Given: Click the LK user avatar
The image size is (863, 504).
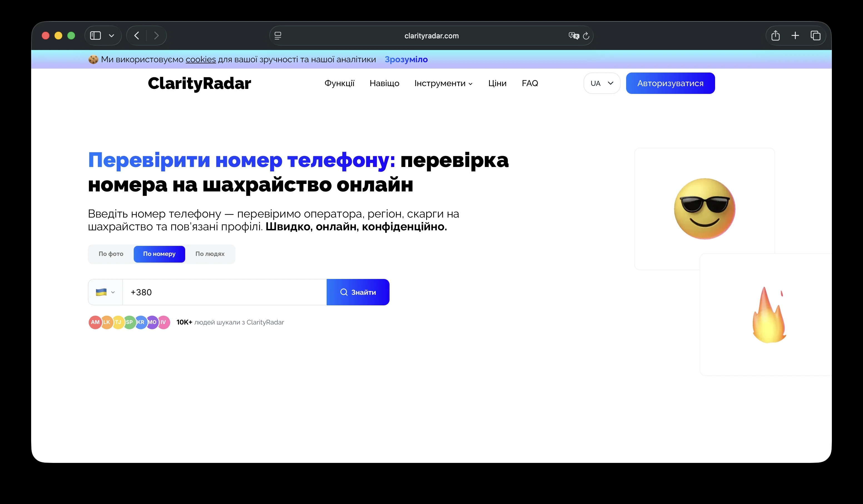Looking at the screenshot, I should pyautogui.click(x=106, y=322).
